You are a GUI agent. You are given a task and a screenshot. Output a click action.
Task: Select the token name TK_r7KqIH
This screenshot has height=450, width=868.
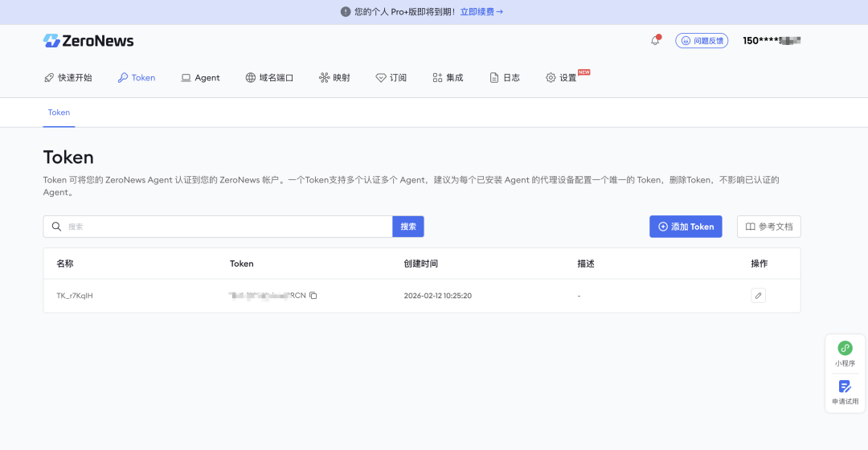75,296
